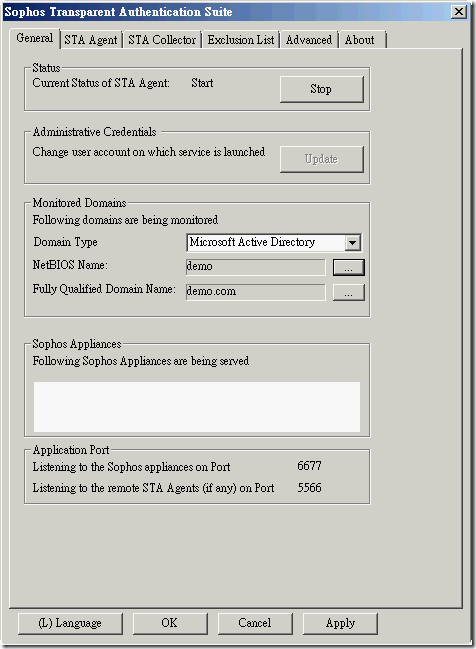The height and width of the screenshot is (649, 476).
Task: Confirm with the OK button
Action: tap(170, 623)
